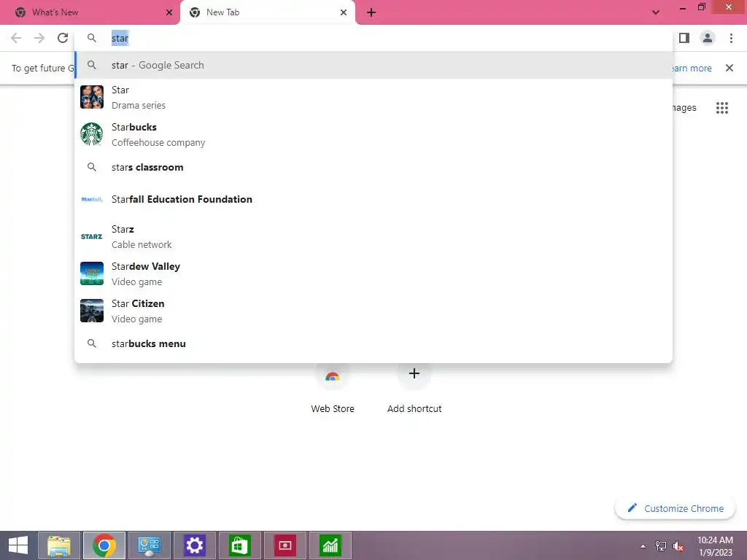This screenshot has width=747, height=560.
Task: Toggle the Chrome side panel icon
Action: click(x=684, y=38)
